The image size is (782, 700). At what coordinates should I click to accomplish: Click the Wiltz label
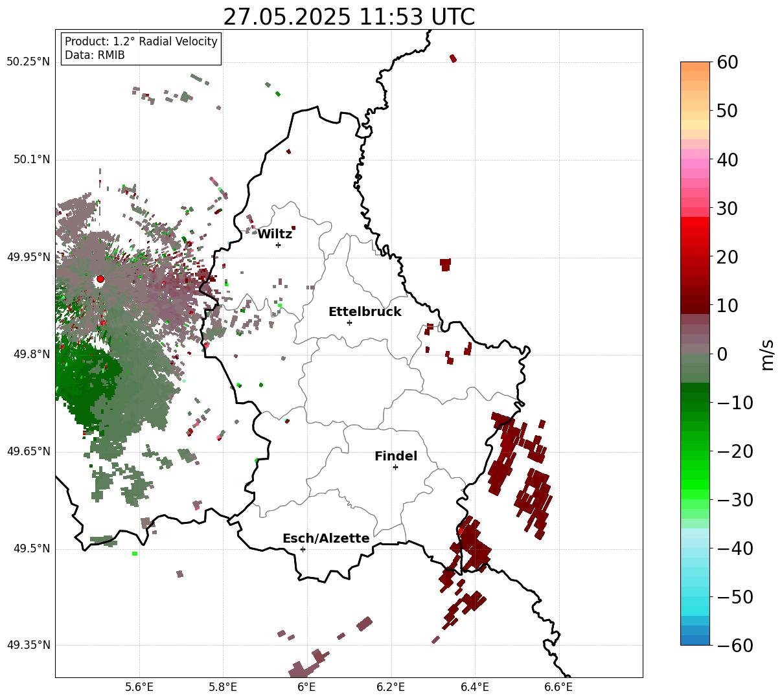click(275, 234)
